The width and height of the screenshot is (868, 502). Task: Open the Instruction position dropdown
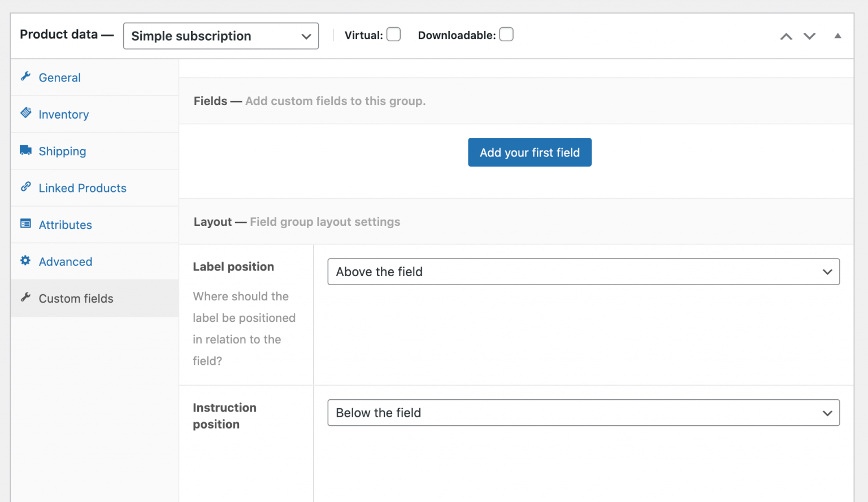[584, 413]
